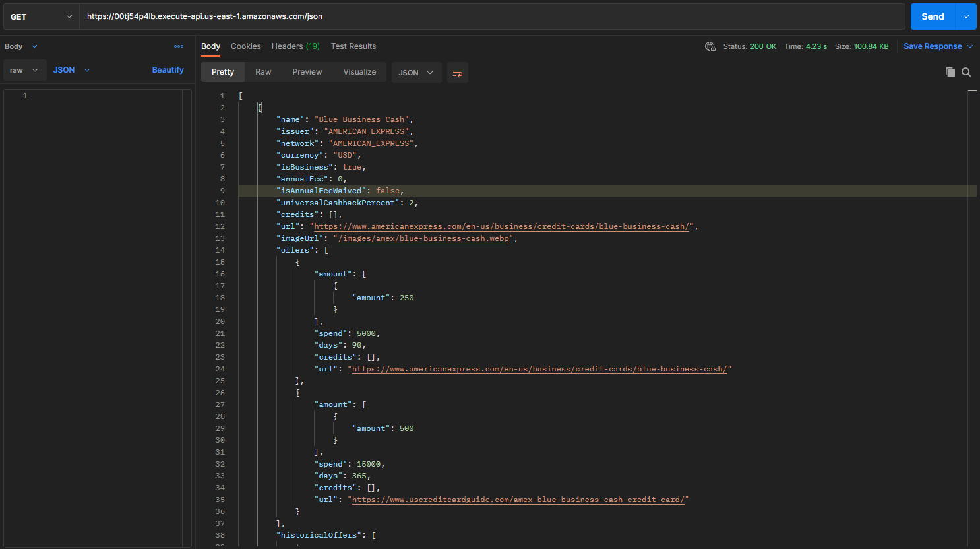Viewport: 980px width, 549px height.
Task: Open the request Body three-dots options
Action: pos(179,46)
